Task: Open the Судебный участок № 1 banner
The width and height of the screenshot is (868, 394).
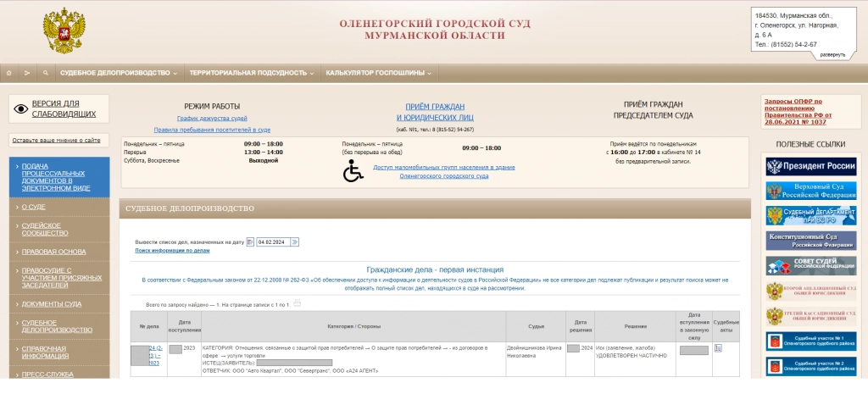Action: [810, 341]
